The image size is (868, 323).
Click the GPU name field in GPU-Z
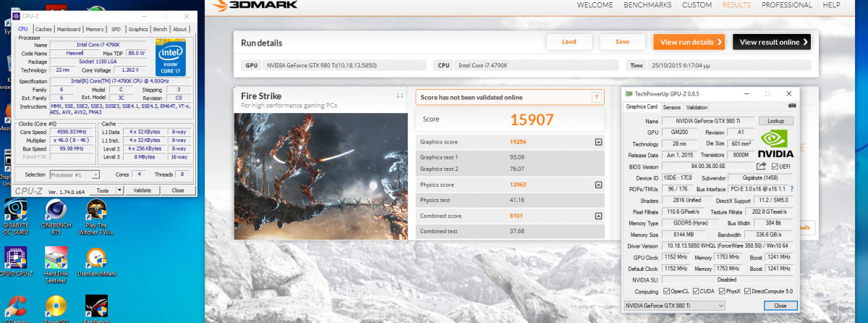[x=708, y=121]
